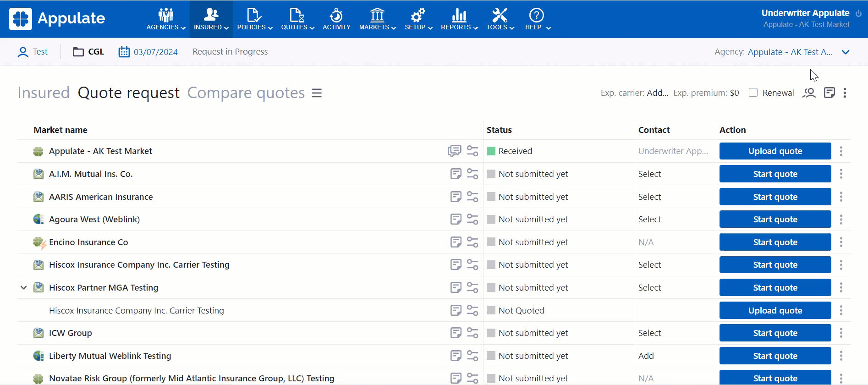
Task: Click Start quote for Agoura West (Weblink)
Action: tap(775, 220)
